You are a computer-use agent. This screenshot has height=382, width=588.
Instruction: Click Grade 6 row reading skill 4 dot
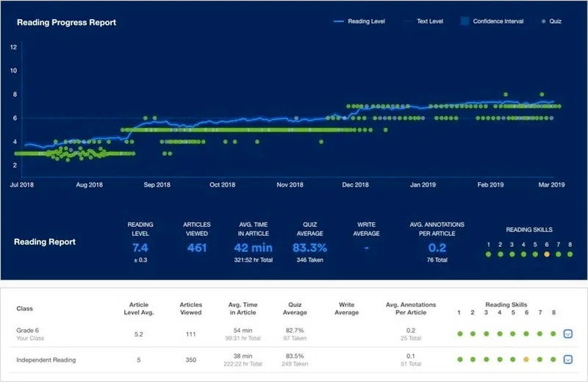(x=500, y=334)
